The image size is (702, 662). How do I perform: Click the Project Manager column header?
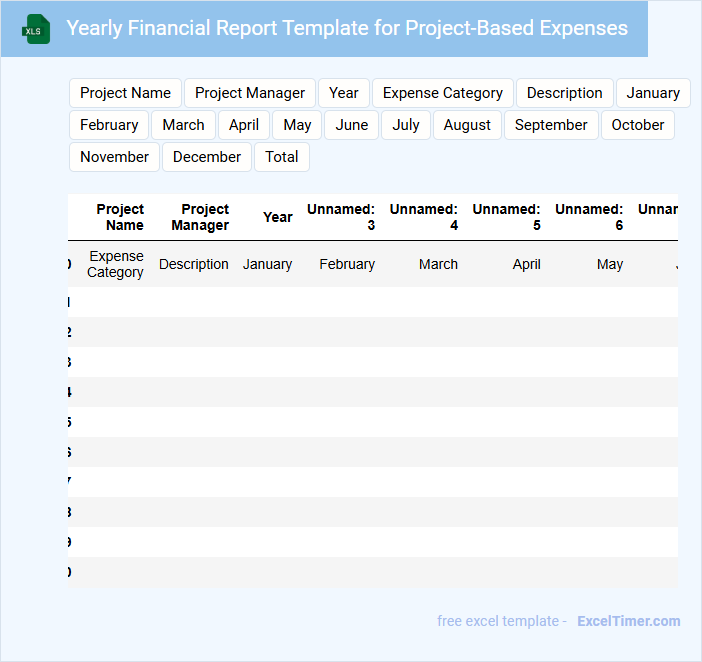point(200,217)
